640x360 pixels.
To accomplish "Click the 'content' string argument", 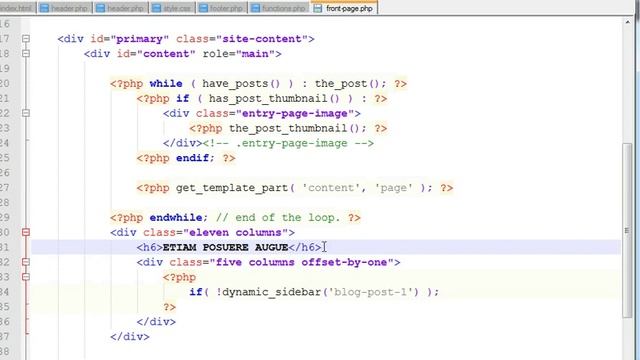I will click(x=331, y=188).
